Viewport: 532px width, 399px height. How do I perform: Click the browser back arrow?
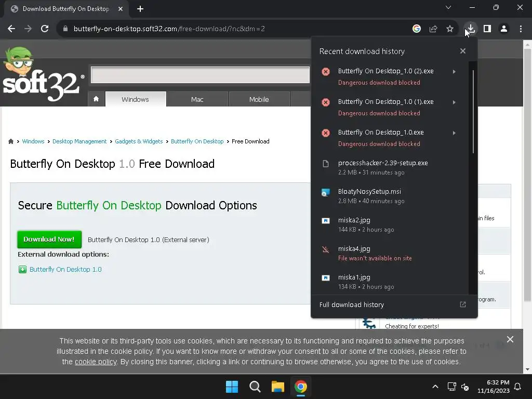[11, 29]
